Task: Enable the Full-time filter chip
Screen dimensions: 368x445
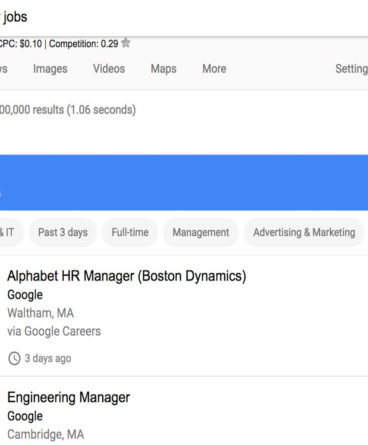Action: click(x=130, y=232)
